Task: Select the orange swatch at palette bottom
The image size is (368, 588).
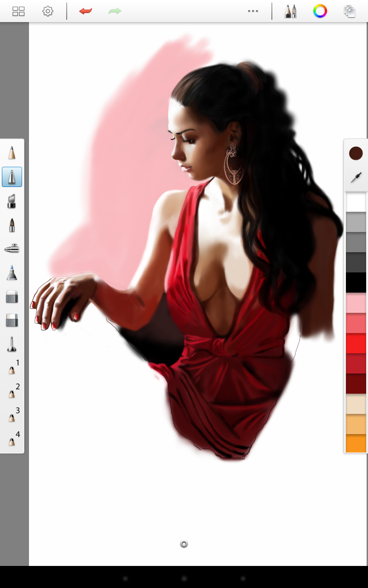Action: pyautogui.click(x=356, y=444)
